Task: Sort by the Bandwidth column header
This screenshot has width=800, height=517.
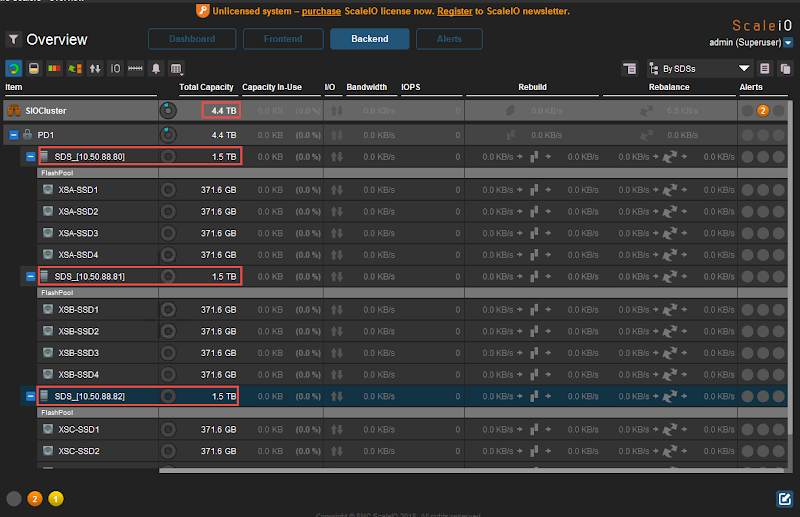Action: pos(367,87)
